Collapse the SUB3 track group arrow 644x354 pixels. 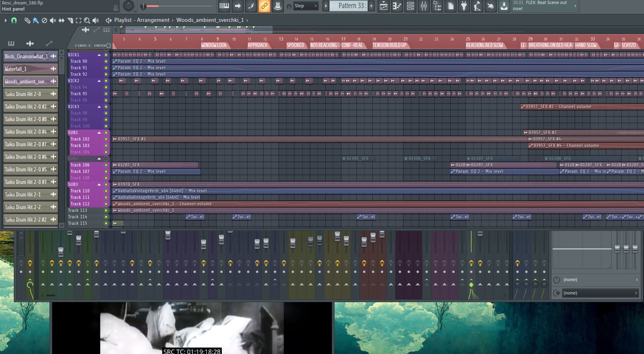99,185
